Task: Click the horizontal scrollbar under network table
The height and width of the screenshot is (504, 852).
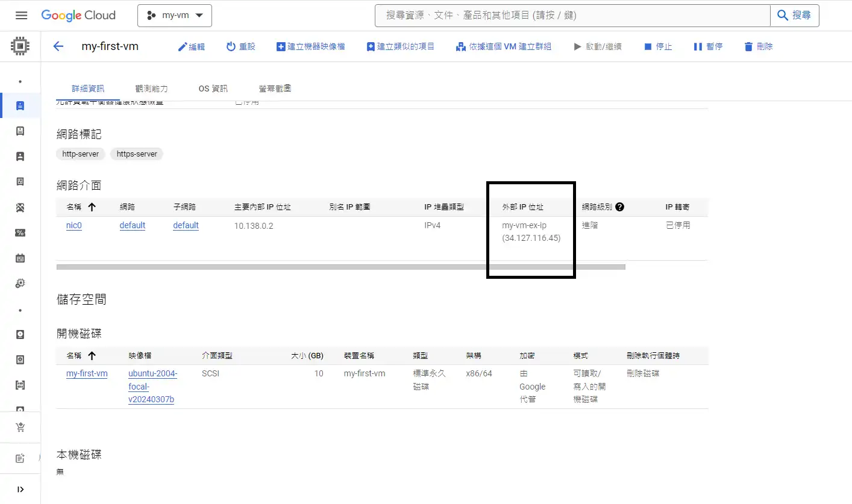Action: pos(340,267)
